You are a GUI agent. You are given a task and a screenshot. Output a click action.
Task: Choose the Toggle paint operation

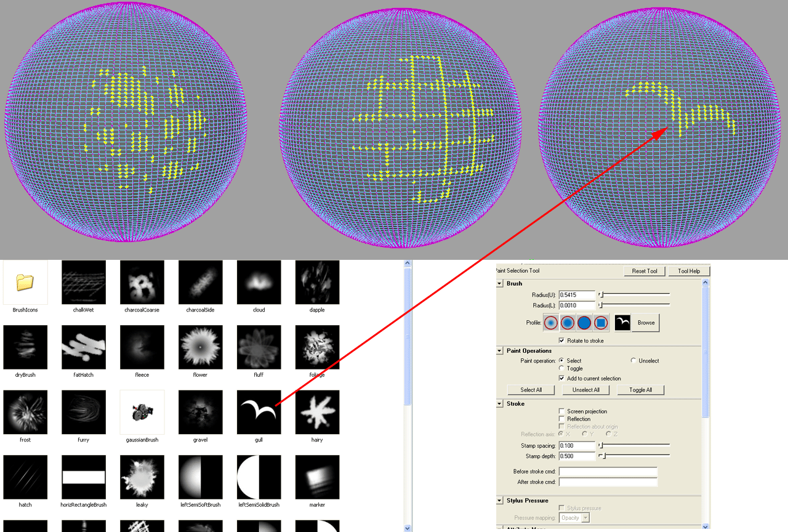(561, 368)
